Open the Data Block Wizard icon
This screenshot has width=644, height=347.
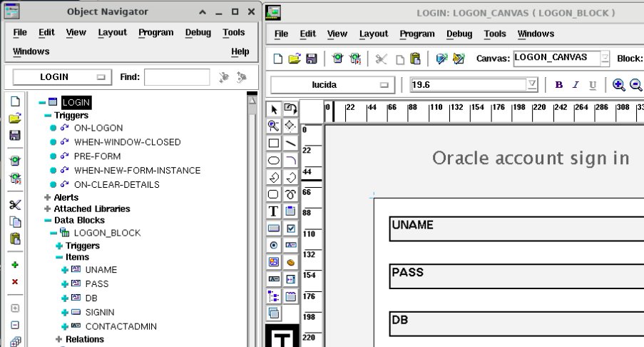441,59
